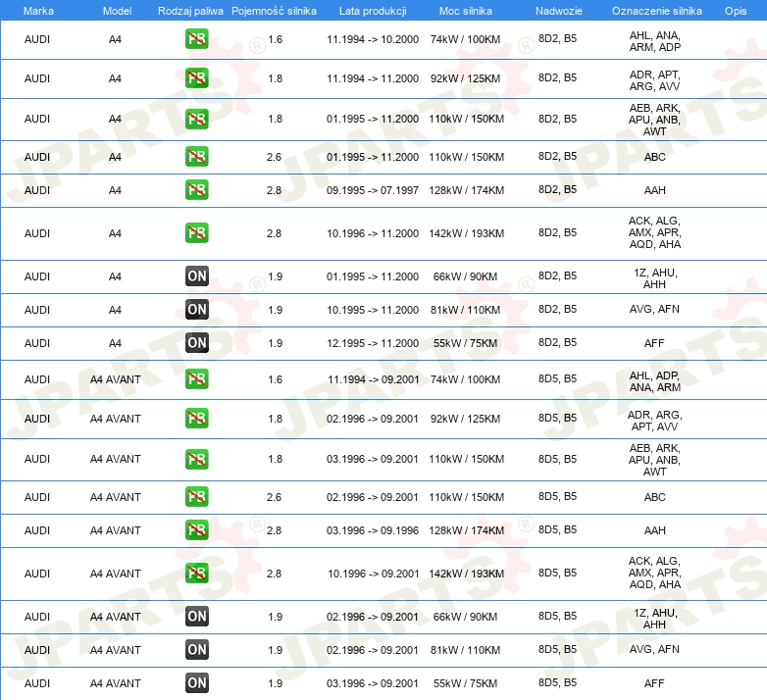Click power 55kW / 75KM in A4 Avant row

[x=465, y=683]
